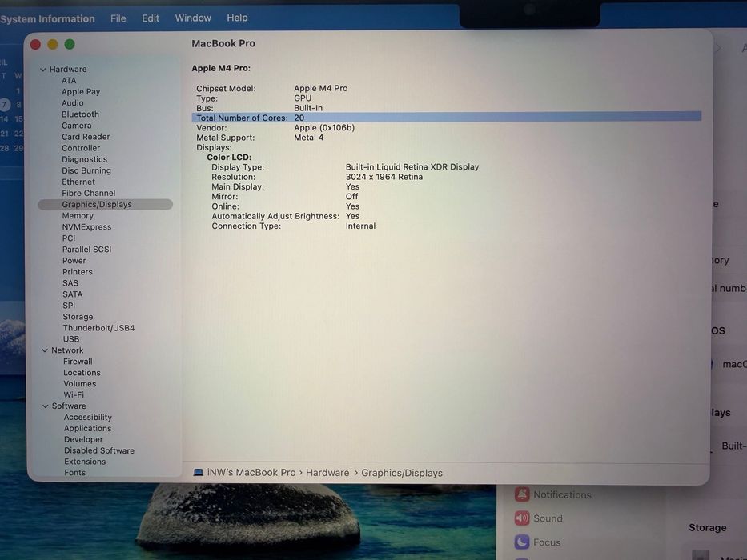Image resolution: width=747 pixels, height=560 pixels.
Task: Select Extensions under Software
Action: coord(85,462)
